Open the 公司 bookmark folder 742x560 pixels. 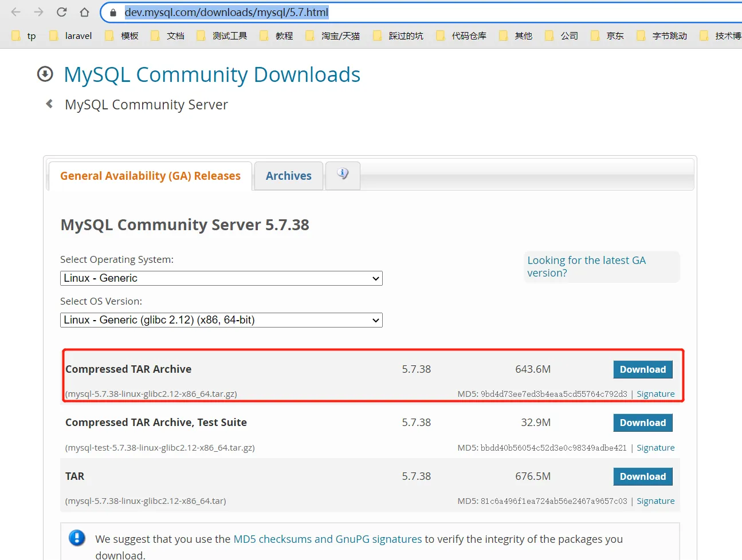(x=562, y=36)
